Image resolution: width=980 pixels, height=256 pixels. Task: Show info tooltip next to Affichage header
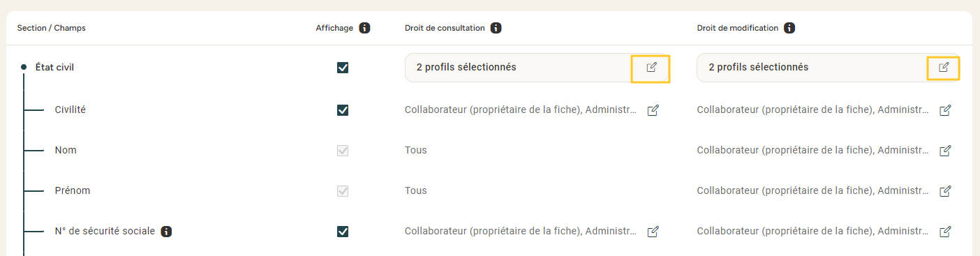tap(364, 29)
